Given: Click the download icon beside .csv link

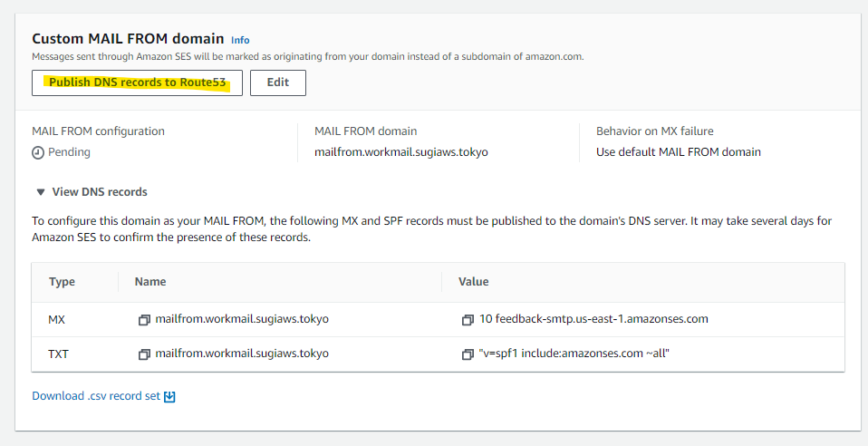Looking at the screenshot, I should click(x=169, y=396).
